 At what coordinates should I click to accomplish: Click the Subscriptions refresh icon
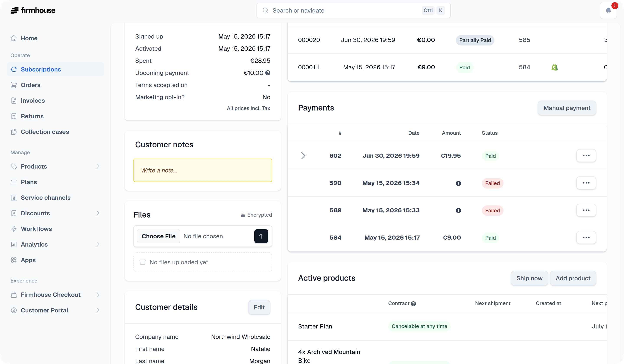tap(14, 69)
